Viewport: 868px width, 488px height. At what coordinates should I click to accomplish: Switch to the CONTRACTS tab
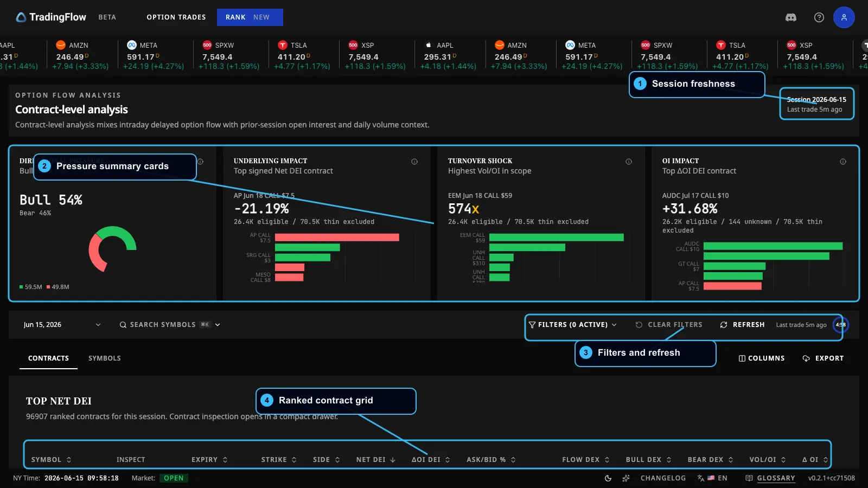[x=48, y=358]
